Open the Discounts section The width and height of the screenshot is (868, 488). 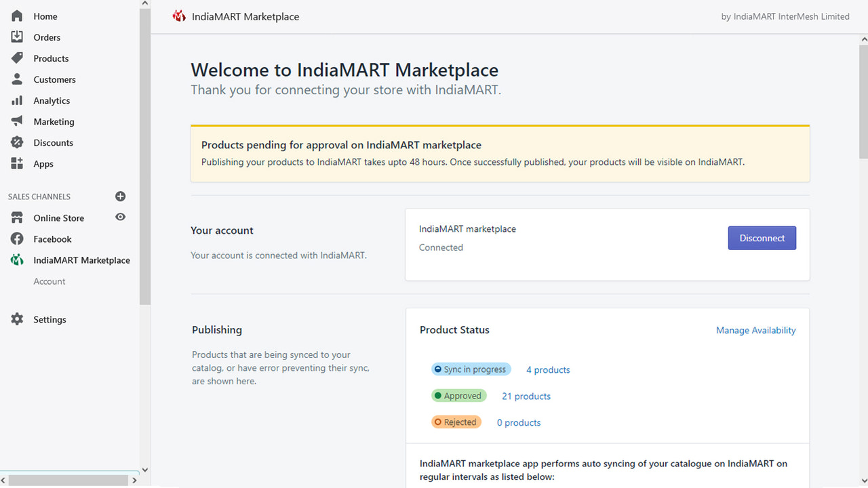click(53, 142)
